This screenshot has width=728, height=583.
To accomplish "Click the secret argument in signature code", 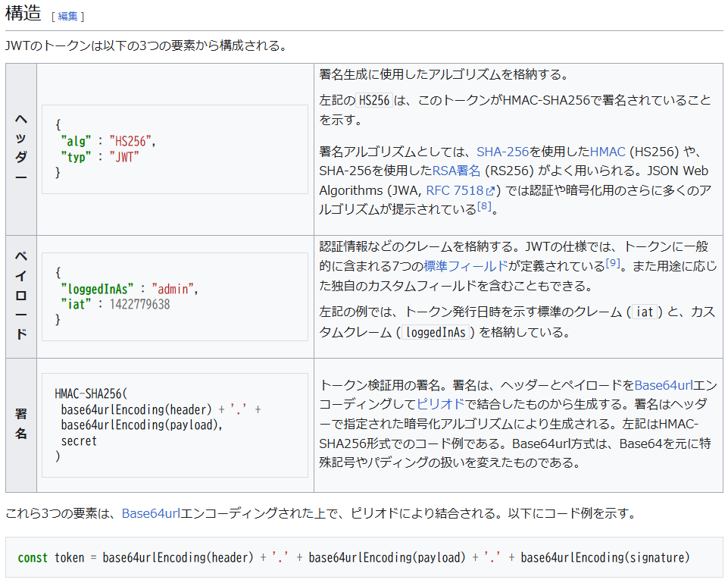I will point(79,440).
